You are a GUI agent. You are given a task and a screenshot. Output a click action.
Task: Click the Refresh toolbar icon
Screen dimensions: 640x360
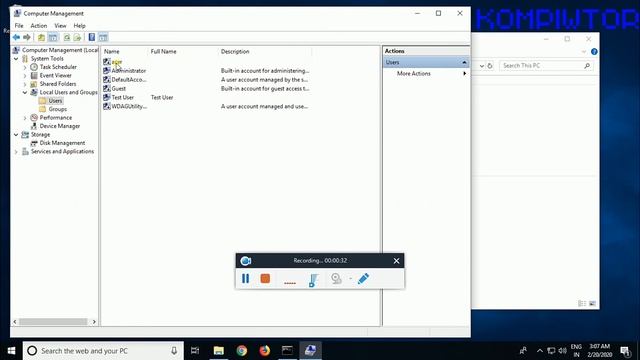pos(67,38)
